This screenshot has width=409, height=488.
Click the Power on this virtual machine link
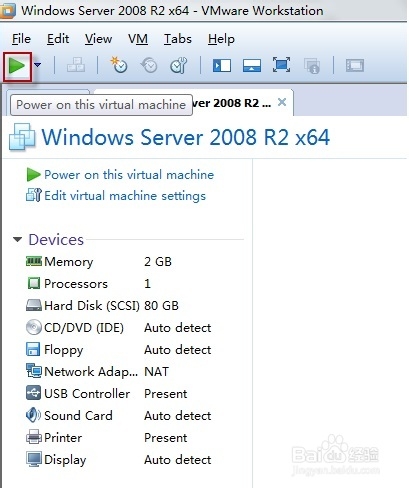click(129, 175)
